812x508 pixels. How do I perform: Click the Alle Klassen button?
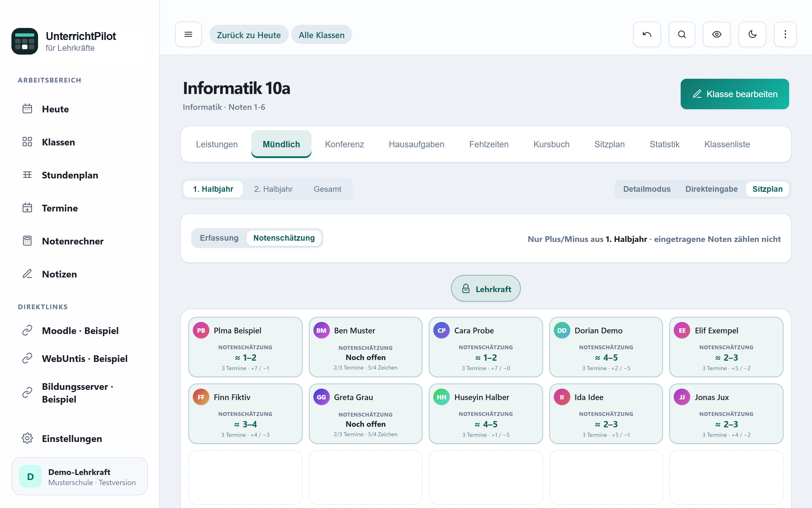[x=321, y=35]
